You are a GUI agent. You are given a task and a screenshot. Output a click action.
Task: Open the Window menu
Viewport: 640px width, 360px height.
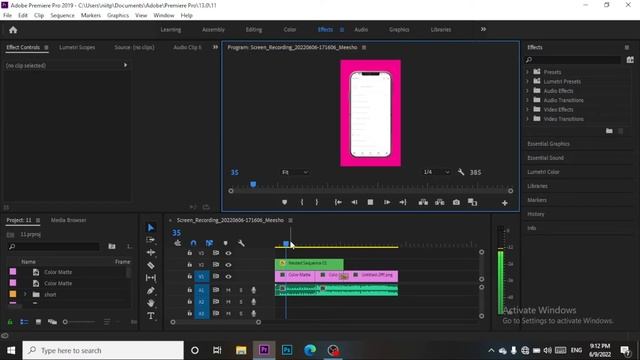(x=164, y=16)
